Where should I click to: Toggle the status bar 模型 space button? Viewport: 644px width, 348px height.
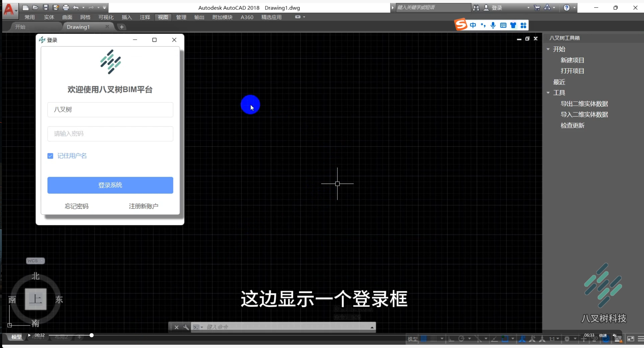click(x=413, y=339)
